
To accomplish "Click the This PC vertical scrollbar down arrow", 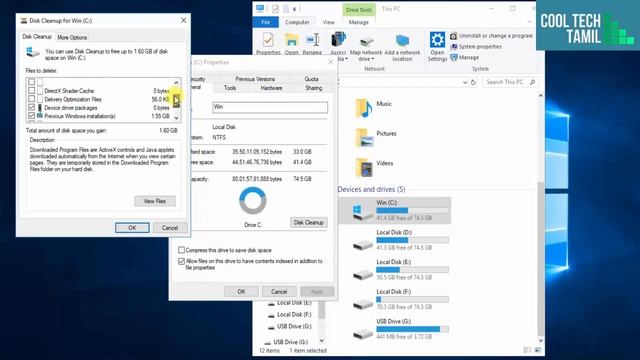I will point(541,341).
